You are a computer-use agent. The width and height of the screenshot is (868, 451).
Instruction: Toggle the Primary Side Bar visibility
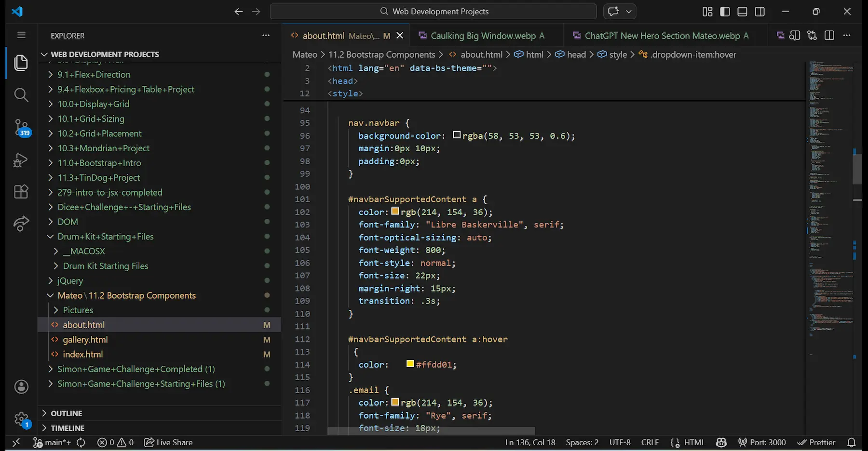(x=725, y=11)
